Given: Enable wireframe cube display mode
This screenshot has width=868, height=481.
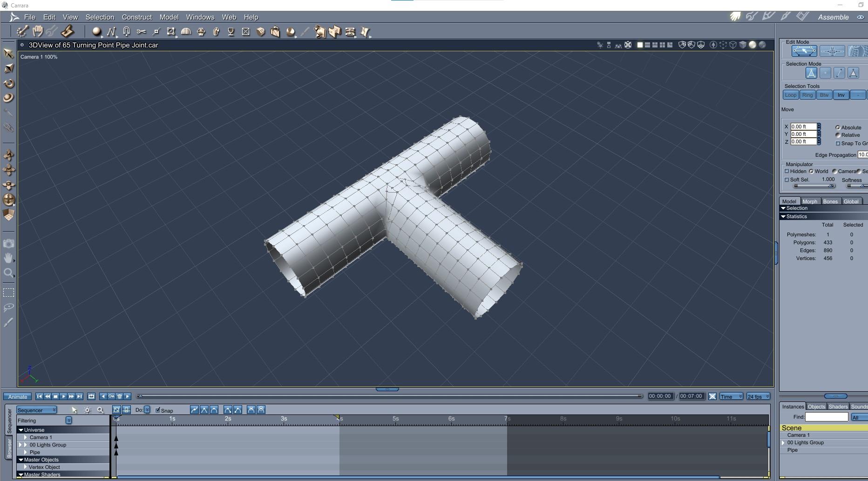Looking at the screenshot, I should pyautogui.click(x=733, y=45).
